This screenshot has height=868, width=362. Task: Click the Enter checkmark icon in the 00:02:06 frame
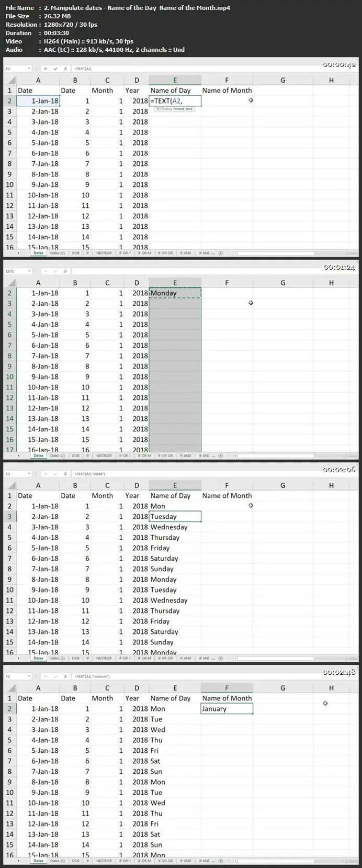(55, 474)
